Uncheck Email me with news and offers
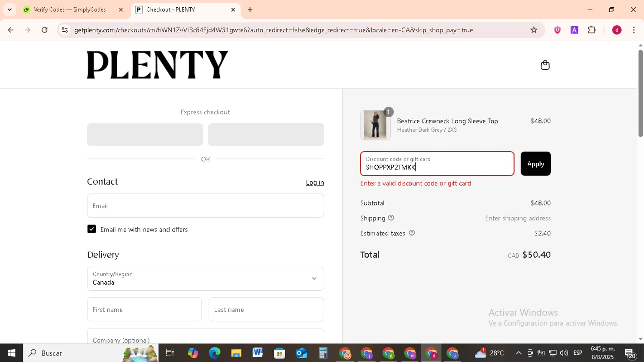 click(x=91, y=229)
